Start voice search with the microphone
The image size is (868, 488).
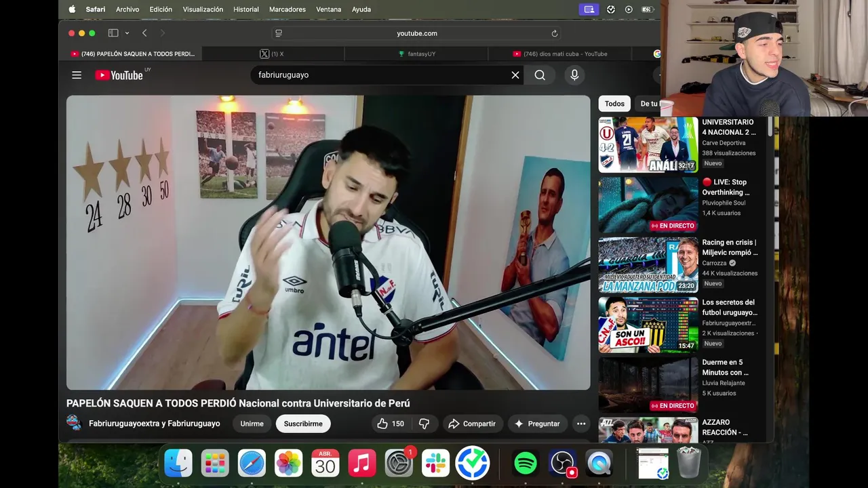coord(574,75)
